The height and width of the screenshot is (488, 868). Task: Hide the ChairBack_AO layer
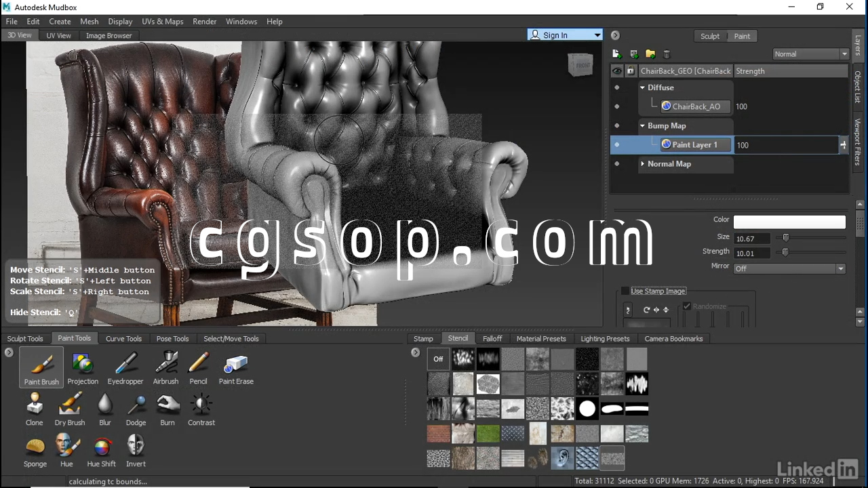coord(617,106)
